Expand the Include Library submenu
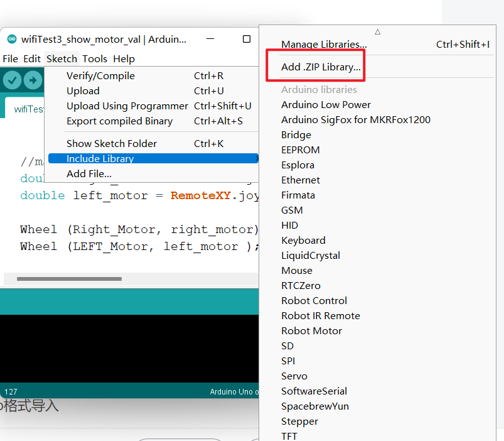 click(153, 158)
